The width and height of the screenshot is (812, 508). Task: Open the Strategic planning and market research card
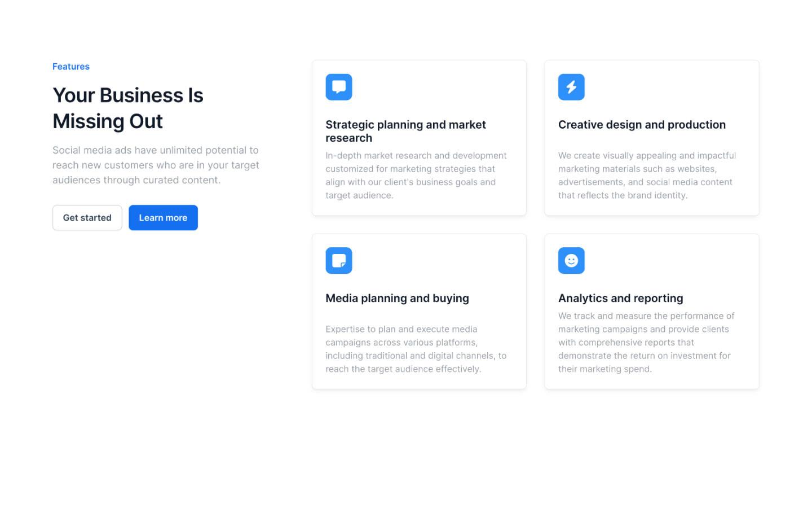(x=418, y=138)
